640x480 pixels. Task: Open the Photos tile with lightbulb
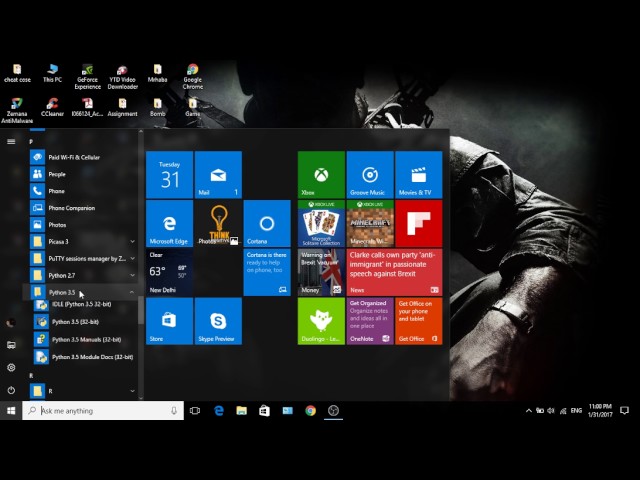click(218, 223)
